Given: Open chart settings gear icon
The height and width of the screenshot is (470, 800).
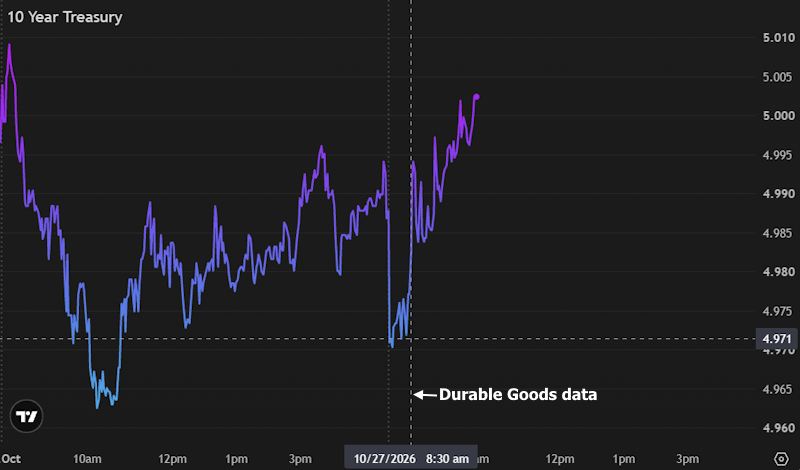Looking at the screenshot, I should (781, 458).
